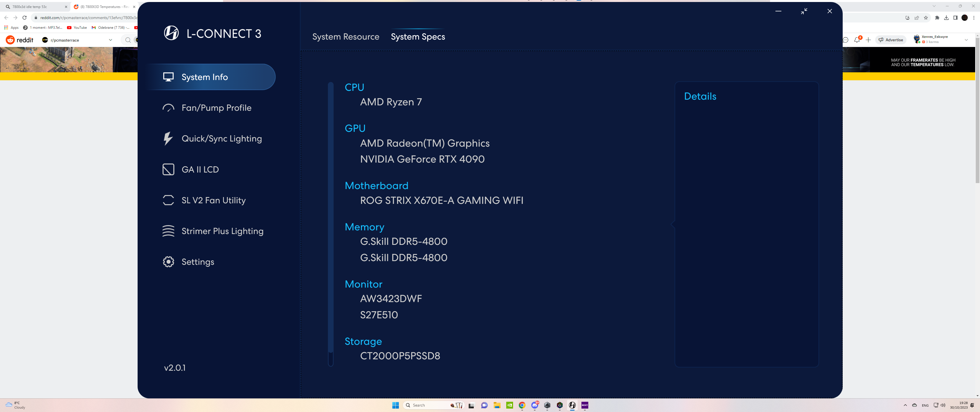This screenshot has width=980, height=412.
Task: Select the GA II LCD section
Action: click(191, 169)
